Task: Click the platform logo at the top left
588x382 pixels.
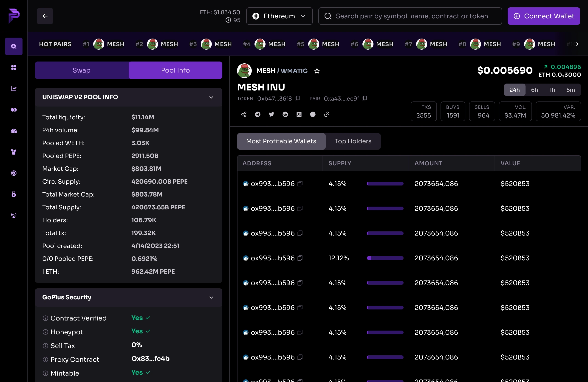Action: pyautogui.click(x=14, y=16)
